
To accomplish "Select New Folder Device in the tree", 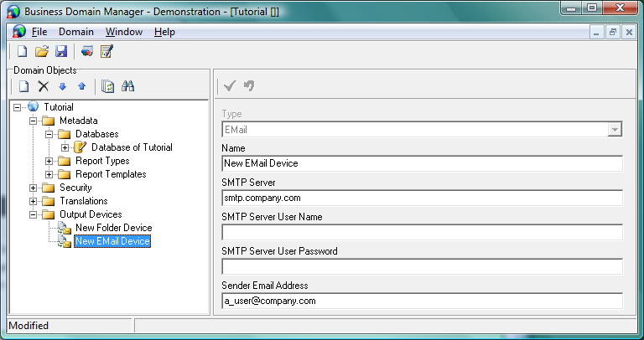I will point(113,228).
